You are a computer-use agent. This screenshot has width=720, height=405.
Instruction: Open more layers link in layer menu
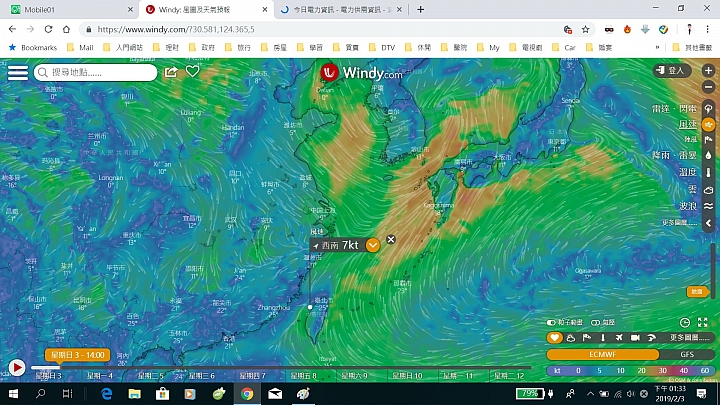679,223
